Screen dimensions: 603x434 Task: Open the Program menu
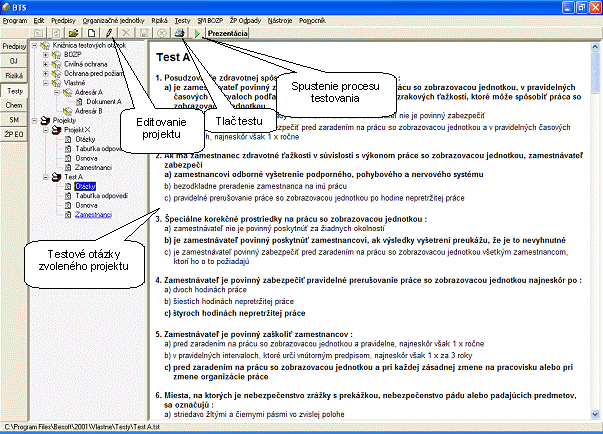15,21
